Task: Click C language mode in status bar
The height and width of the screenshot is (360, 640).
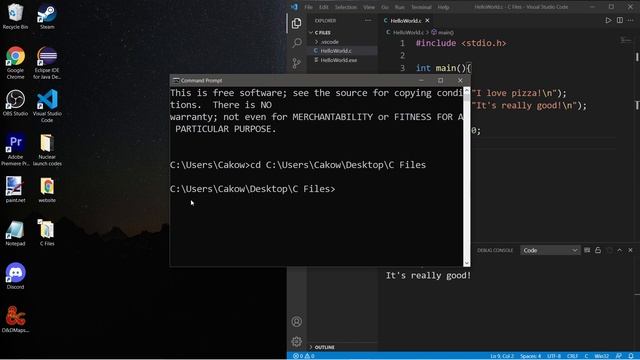Action: pos(586,356)
